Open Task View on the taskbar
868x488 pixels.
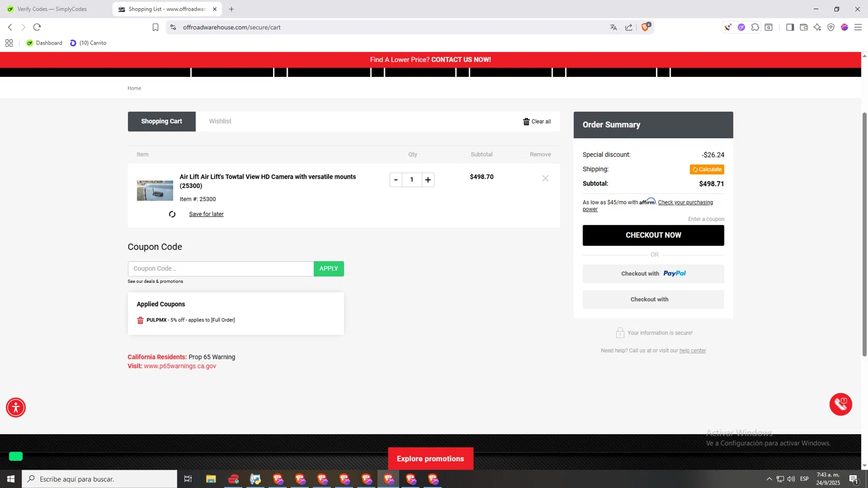188,479
